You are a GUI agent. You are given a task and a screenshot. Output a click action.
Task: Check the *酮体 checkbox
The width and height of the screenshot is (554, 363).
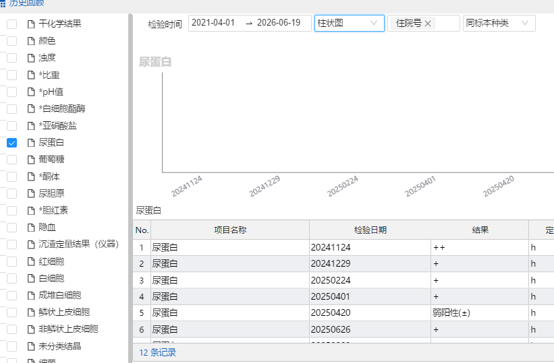point(12,177)
